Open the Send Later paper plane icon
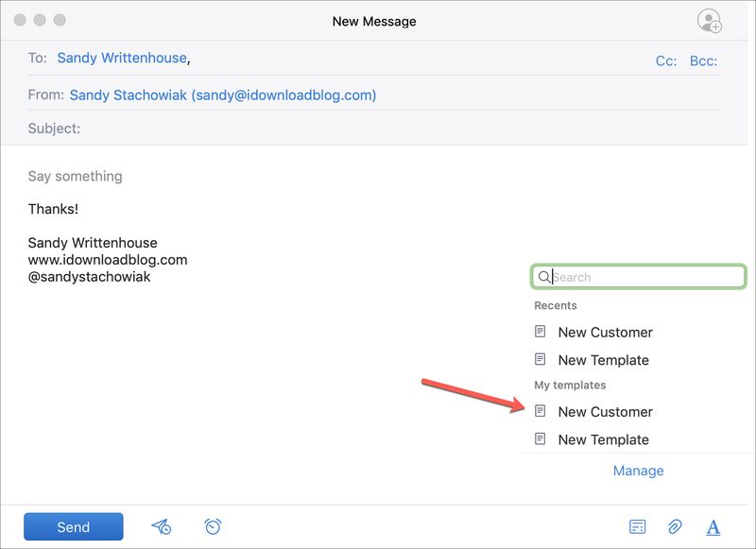Viewport: 756px width, 549px height. coord(161,526)
